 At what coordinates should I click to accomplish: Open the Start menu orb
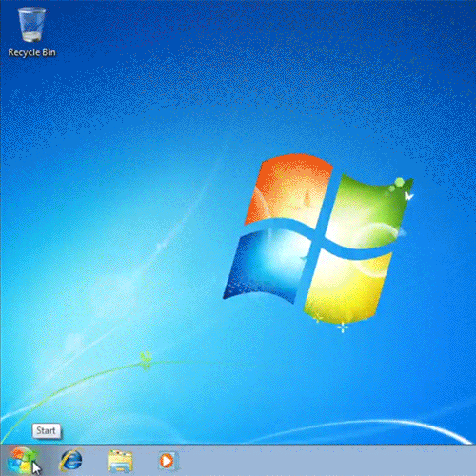[22, 461]
